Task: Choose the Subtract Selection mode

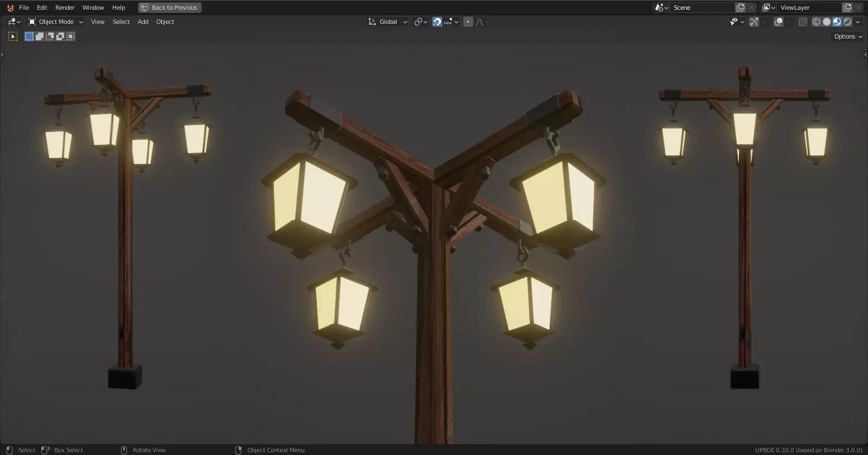Action: (x=50, y=36)
